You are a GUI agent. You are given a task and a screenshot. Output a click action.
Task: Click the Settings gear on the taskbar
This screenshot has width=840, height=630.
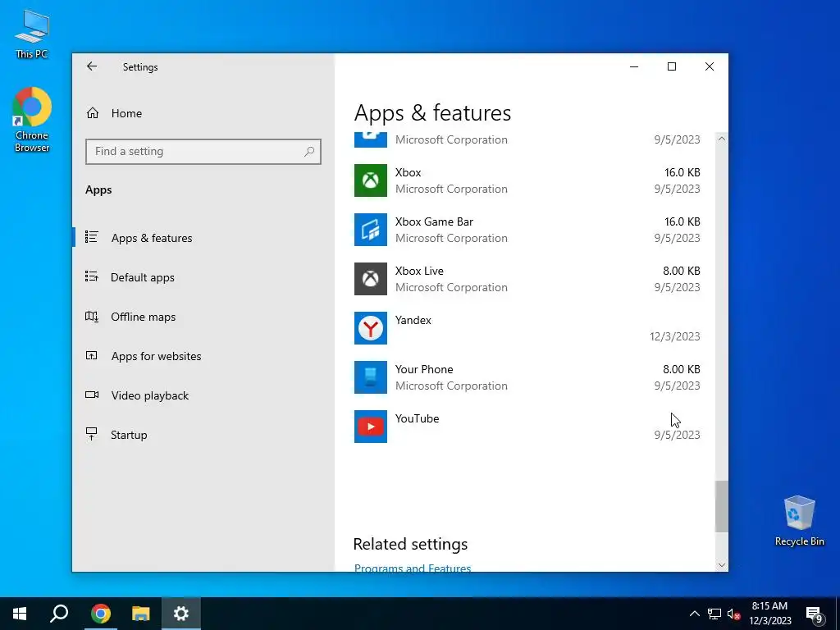pyautogui.click(x=181, y=614)
